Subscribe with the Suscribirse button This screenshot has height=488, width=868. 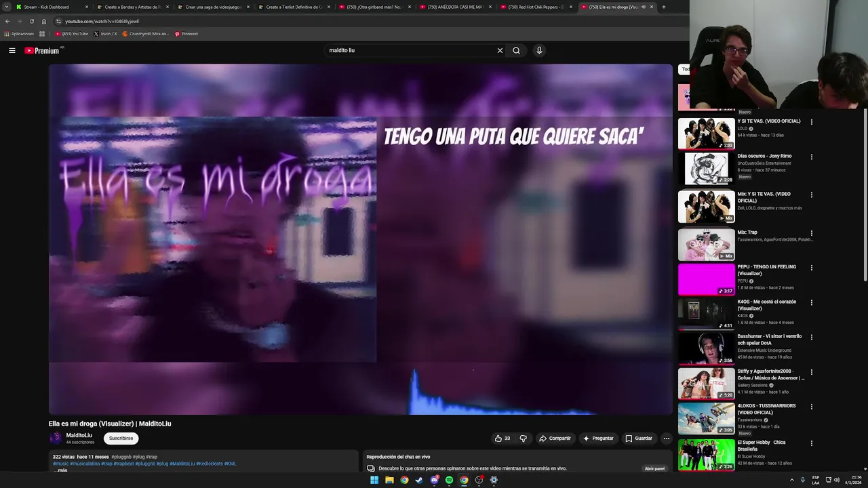point(121,439)
